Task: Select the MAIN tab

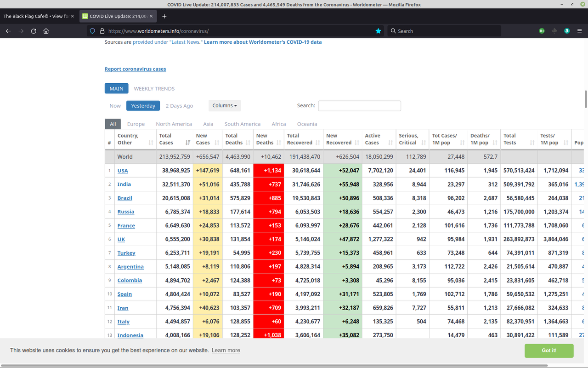Action: (116, 88)
